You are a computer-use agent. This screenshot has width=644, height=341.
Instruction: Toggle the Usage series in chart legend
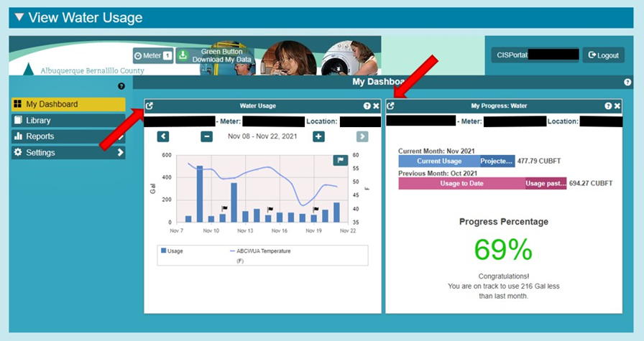(x=172, y=251)
